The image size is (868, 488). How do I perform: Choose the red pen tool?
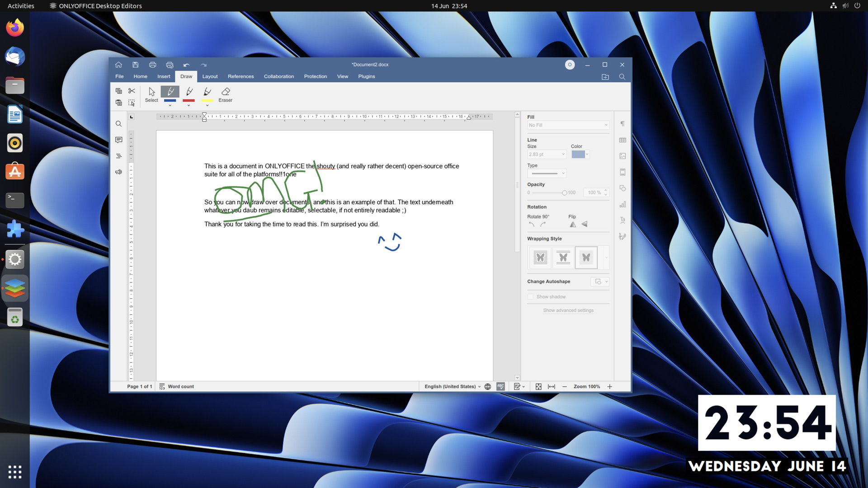tap(189, 94)
